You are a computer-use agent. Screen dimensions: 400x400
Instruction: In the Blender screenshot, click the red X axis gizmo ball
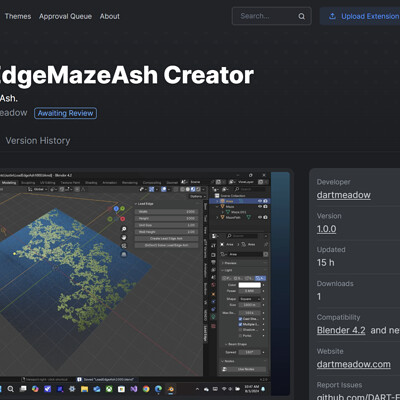(x=123, y=219)
